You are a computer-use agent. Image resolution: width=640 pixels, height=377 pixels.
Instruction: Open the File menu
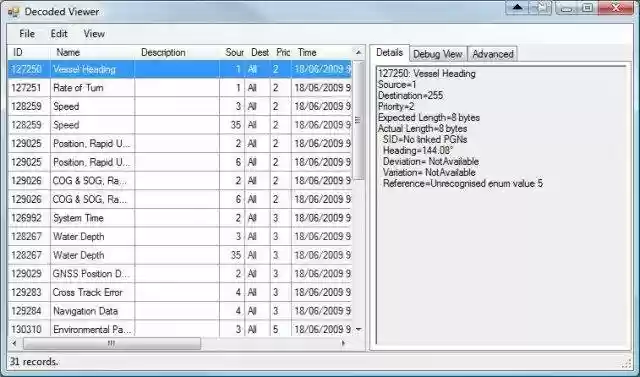tap(27, 34)
